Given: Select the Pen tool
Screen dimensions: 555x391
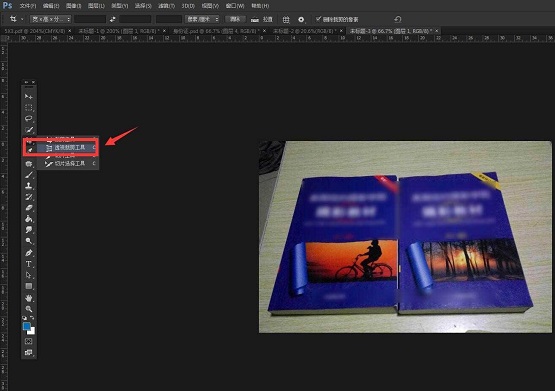Looking at the screenshot, I should (29, 253).
